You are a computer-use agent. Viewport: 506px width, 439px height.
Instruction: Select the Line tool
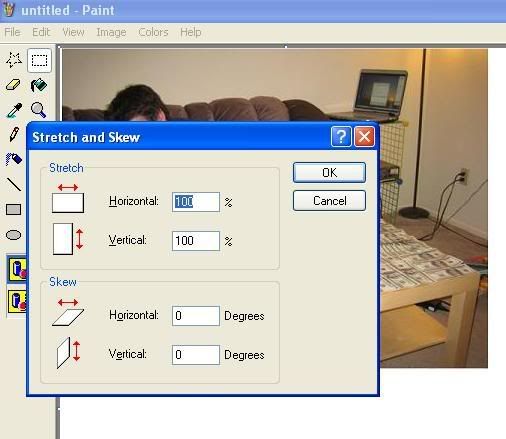tap(14, 184)
